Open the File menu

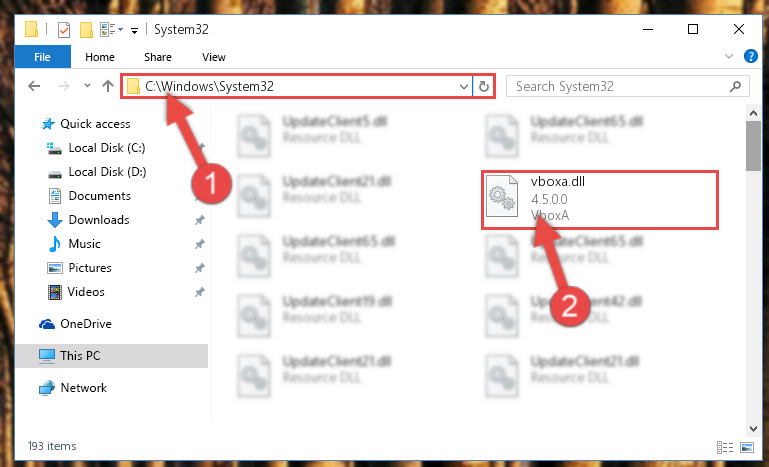[43, 57]
